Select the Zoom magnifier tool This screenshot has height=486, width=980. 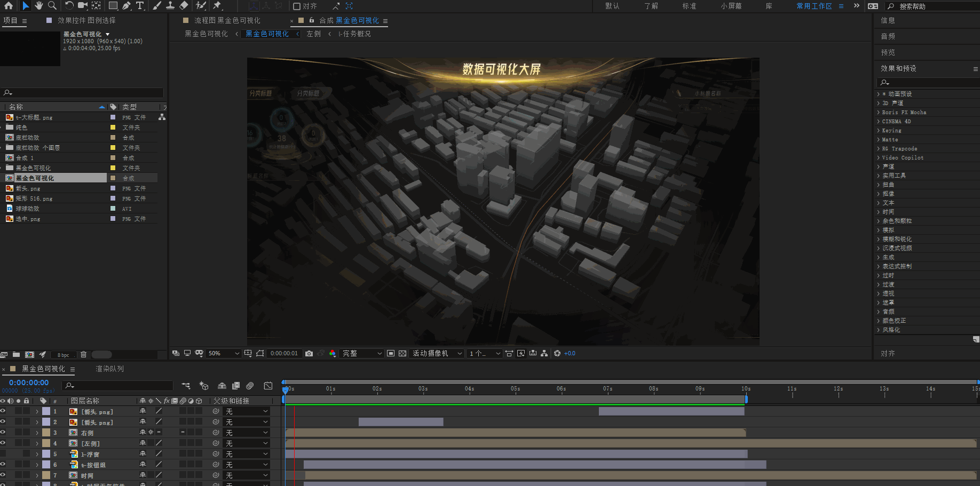(52, 6)
